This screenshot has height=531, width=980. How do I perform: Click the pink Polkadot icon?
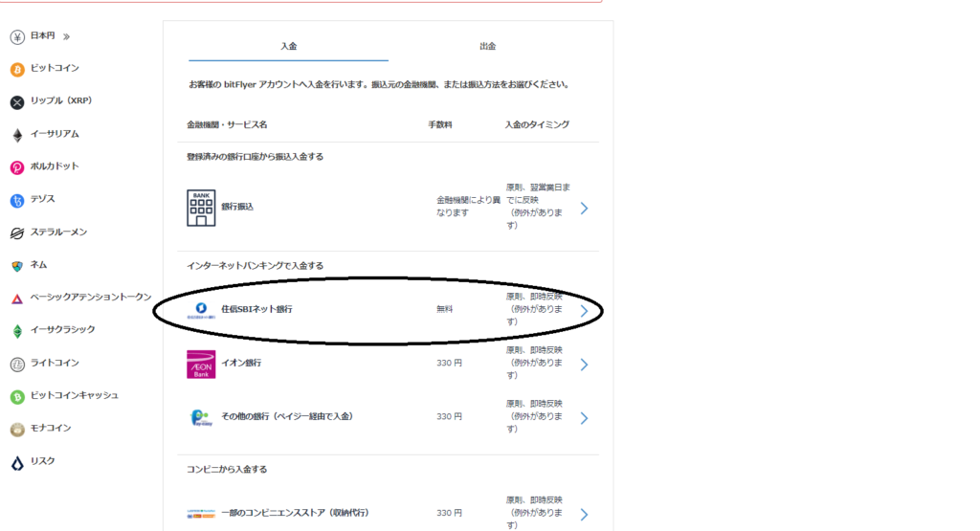tap(17, 167)
